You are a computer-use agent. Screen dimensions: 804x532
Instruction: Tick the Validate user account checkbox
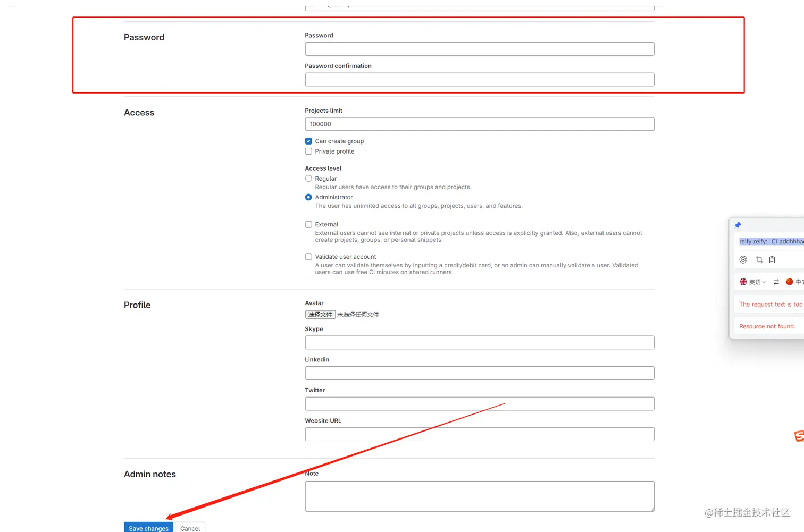tap(308, 257)
